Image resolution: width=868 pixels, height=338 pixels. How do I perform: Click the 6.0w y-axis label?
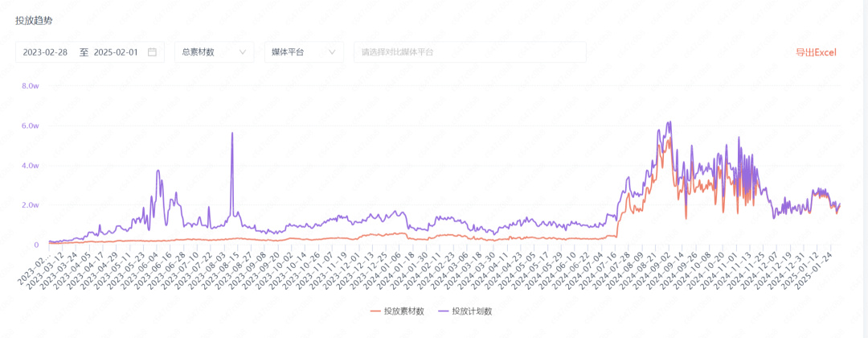coord(30,126)
